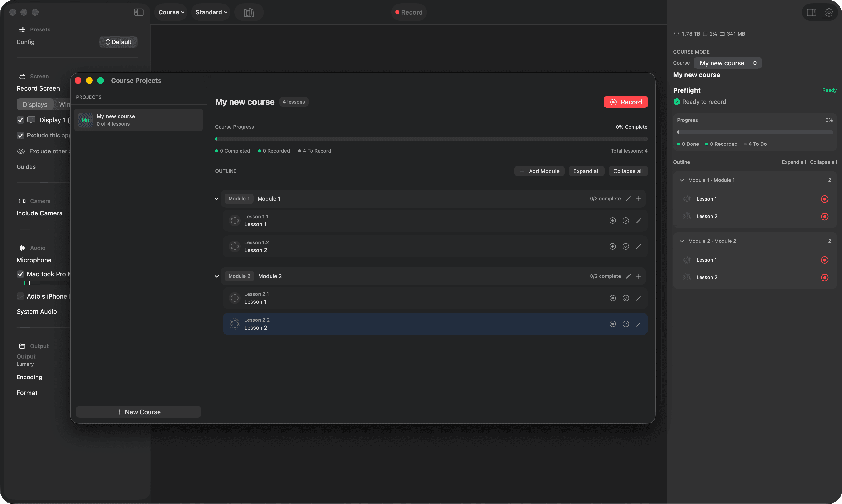Mark Lesson 1.1 complete with its checkmark icon

pyautogui.click(x=625, y=220)
